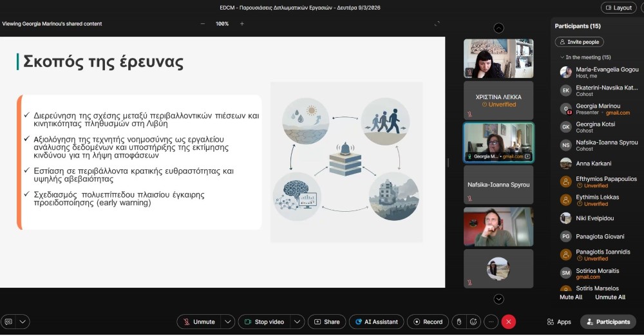Viewport: 644px width, 336px height.
Task: Leave the meeting with the red button
Action: [x=509, y=322]
